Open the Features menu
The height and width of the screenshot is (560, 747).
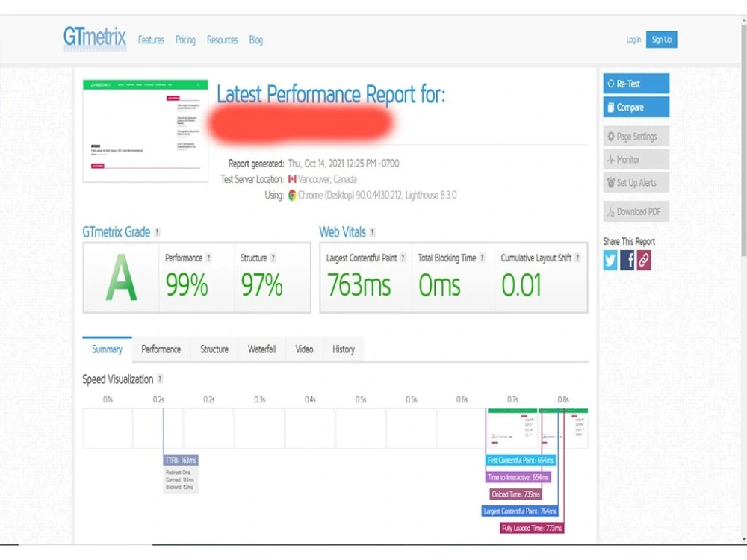(x=151, y=40)
